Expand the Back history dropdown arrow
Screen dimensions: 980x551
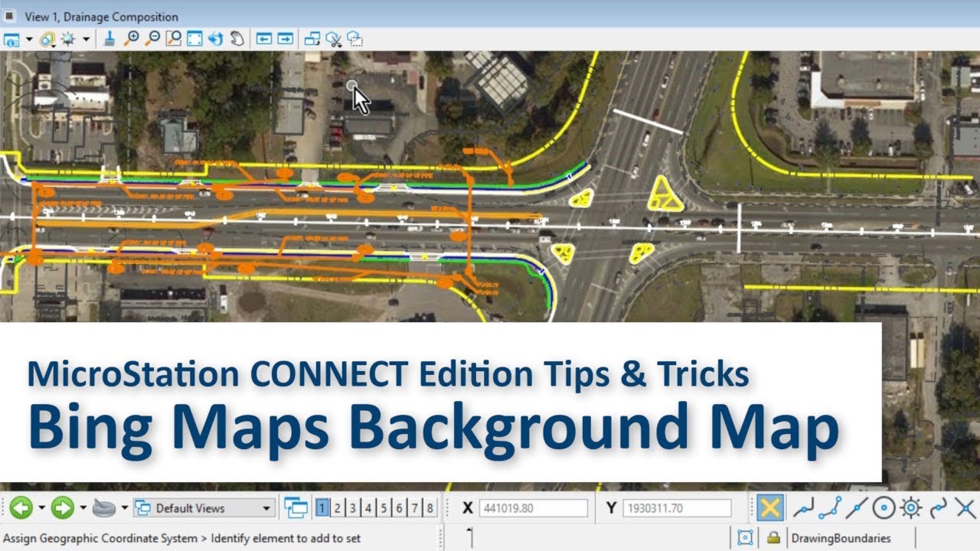[x=41, y=508]
